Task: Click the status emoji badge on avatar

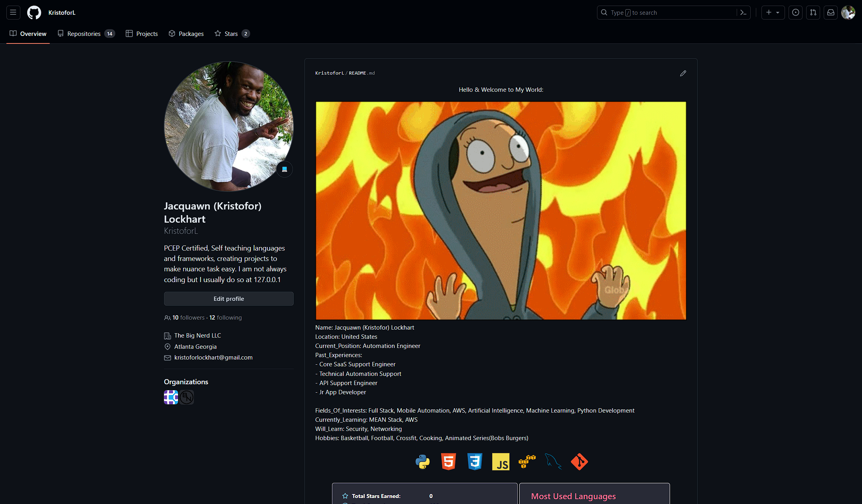Action: (x=285, y=169)
